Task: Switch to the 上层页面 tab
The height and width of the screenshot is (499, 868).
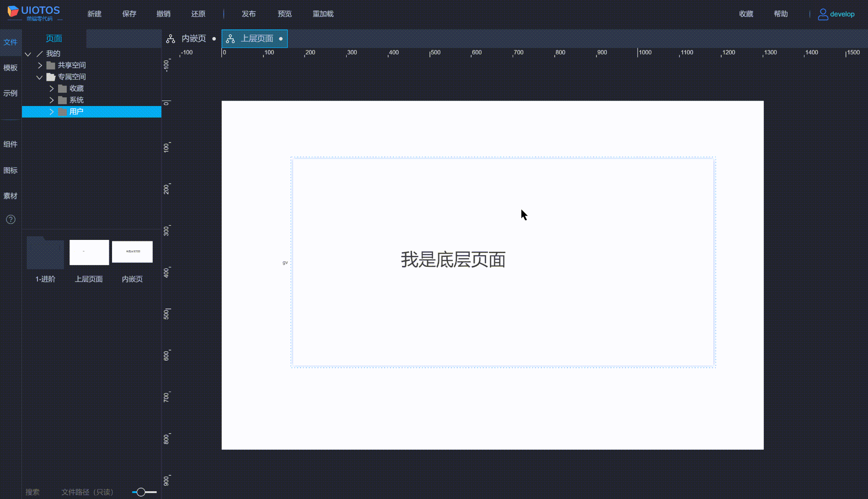Action: coord(254,39)
